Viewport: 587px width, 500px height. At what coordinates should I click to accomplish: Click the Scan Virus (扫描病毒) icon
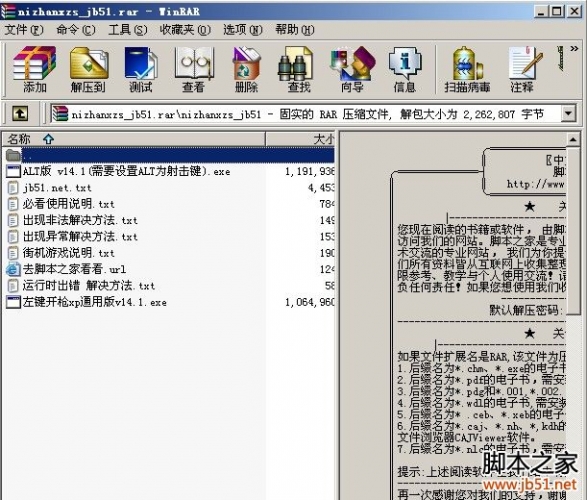[467, 69]
